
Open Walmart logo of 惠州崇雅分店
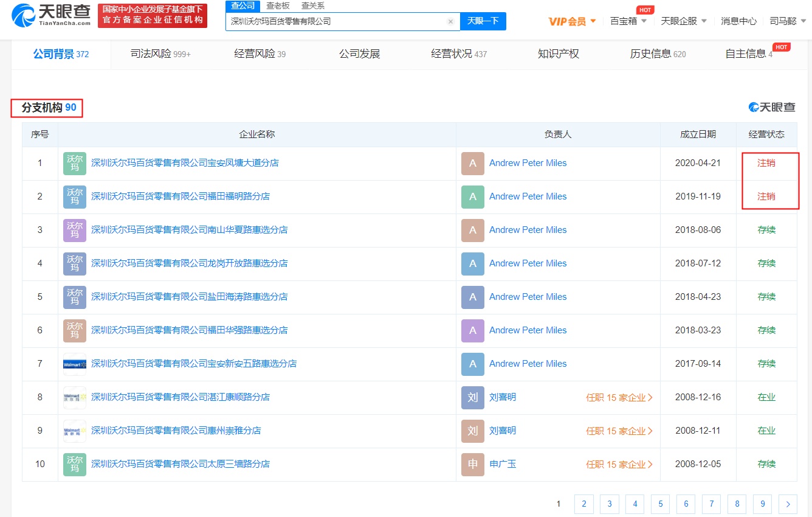point(75,431)
